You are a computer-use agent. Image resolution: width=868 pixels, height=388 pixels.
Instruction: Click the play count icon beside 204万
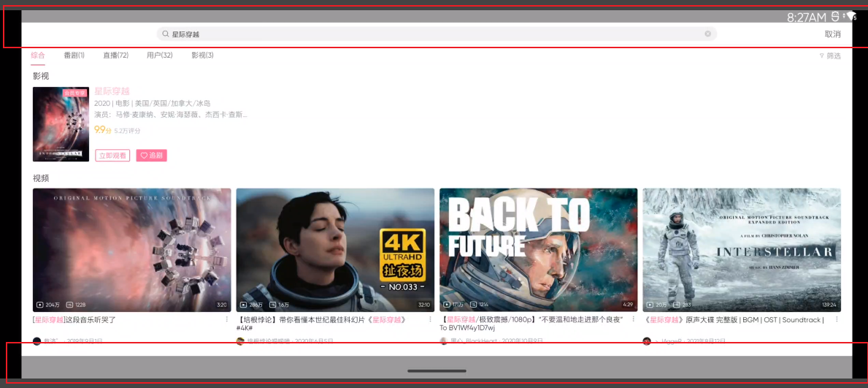40,305
